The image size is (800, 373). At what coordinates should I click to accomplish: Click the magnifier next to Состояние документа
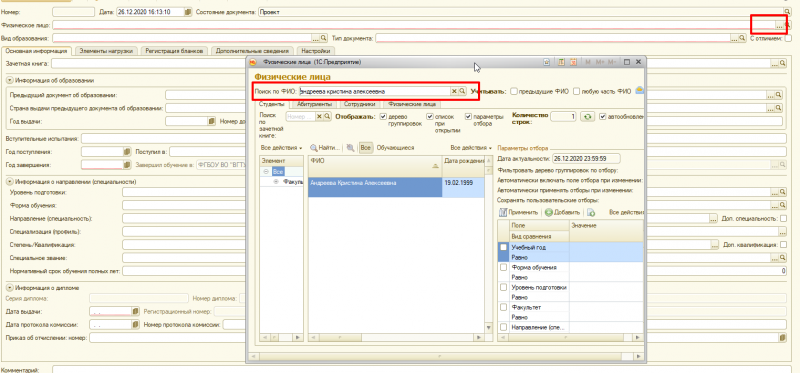pyautogui.click(x=787, y=12)
